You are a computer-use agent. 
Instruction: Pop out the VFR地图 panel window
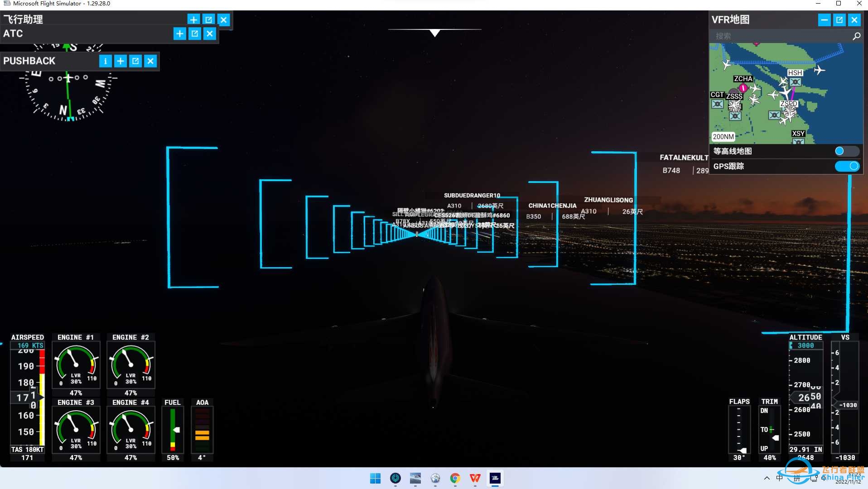pos(839,20)
